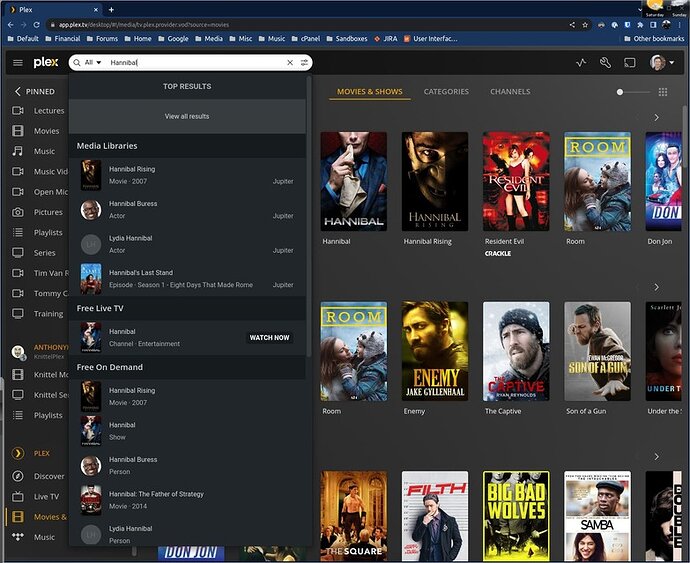The width and height of the screenshot is (690, 563).
Task: Open Hannibal Rising 2007 in Media Libraries
Action: (187, 175)
